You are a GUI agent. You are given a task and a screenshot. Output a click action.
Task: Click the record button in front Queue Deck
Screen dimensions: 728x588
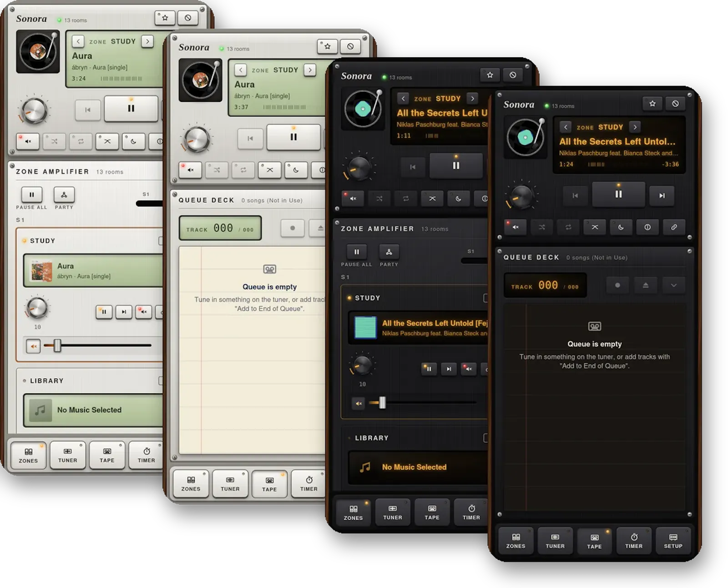pos(617,285)
